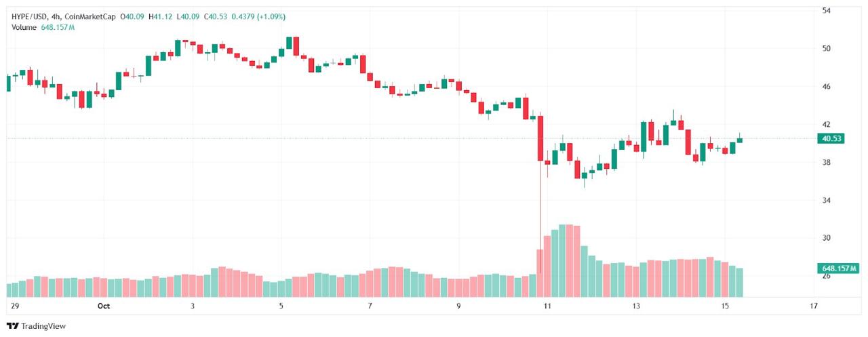
Task: Click date 5 on the time axis
Action: (x=281, y=306)
